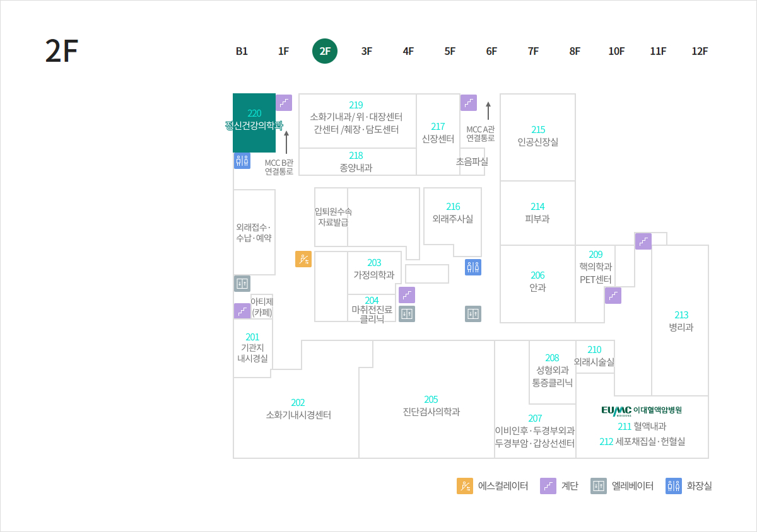The height and width of the screenshot is (532, 757).
Task: Click the stairs icon left of 아티제 카페
Action: pyautogui.click(x=242, y=311)
